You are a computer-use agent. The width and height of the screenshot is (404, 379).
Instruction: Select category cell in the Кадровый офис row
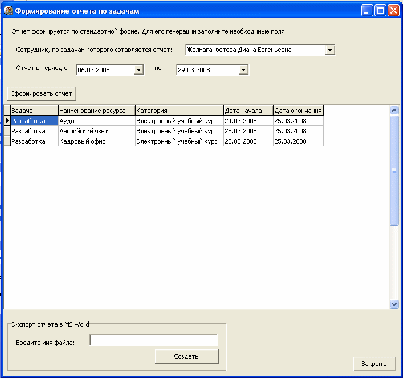coord(179,141)
